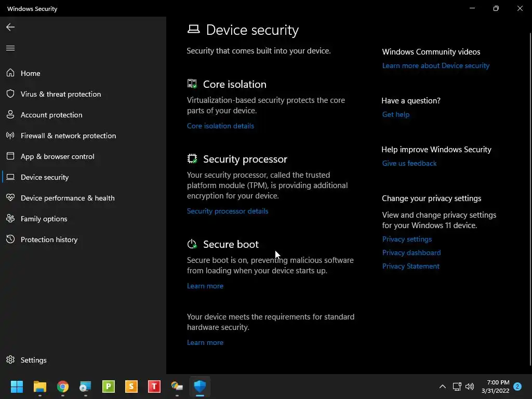Launch Google Chrome from the taskbar
This screenshot has width=532, height=399.
(x=63, y=386)
